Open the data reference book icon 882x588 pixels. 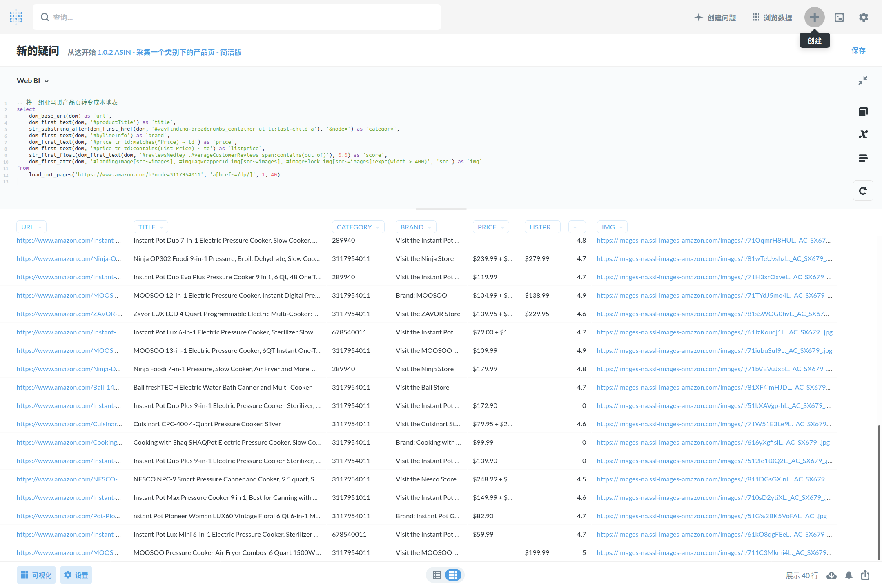863,112
